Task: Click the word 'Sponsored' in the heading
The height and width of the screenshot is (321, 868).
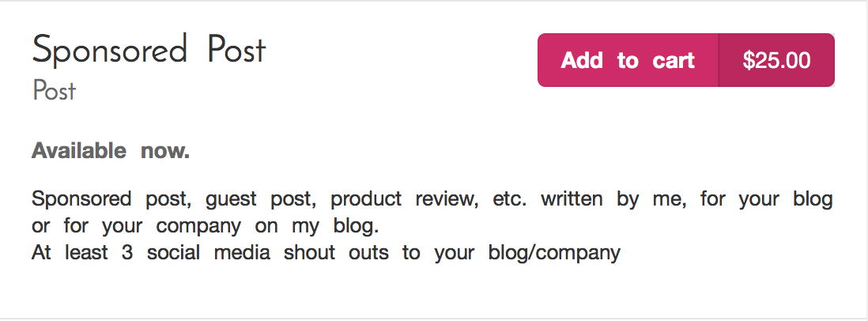Action: click(110, 51)
